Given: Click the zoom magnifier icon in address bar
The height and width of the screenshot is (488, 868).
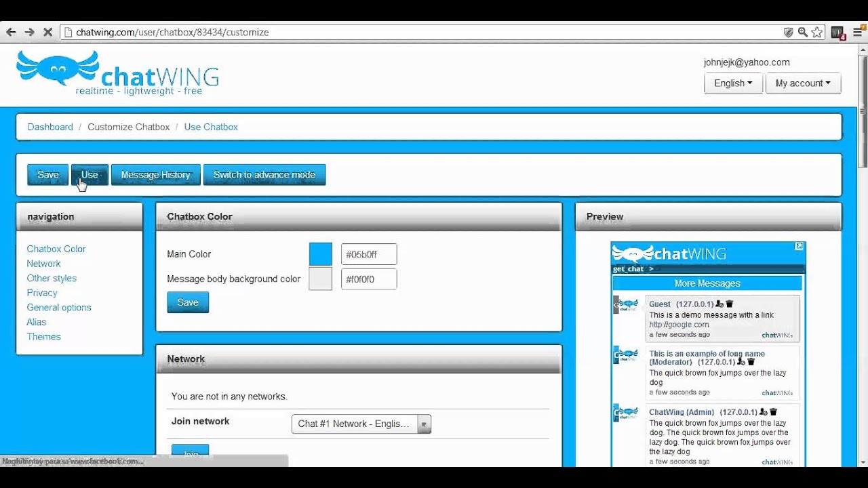Looking at the screenshot, I should [802, 32].
